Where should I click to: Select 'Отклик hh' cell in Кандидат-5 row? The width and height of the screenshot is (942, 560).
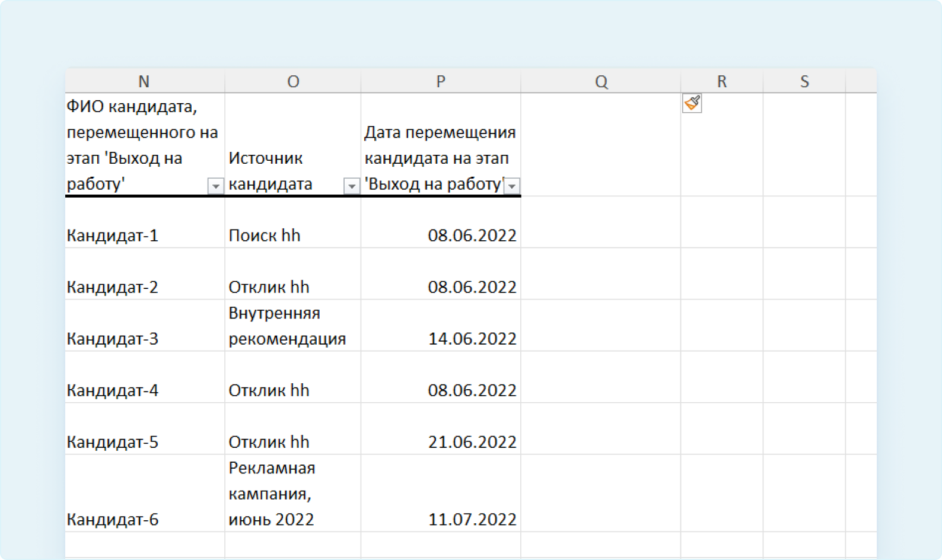(x=293, y=428)
